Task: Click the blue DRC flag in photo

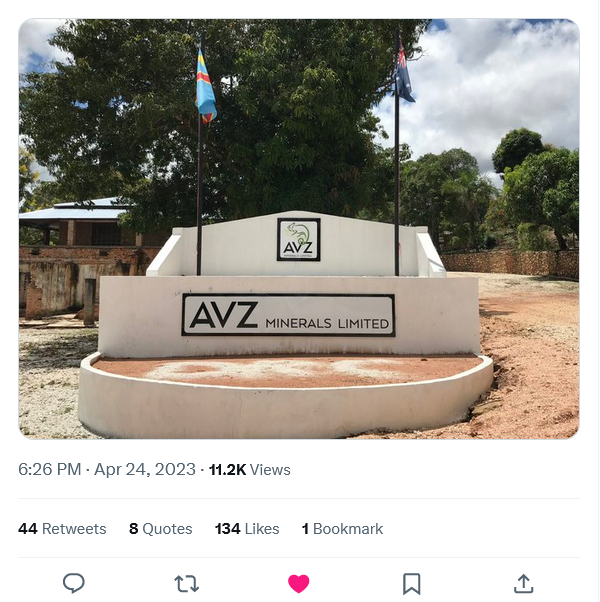Action: click(x=206, y=86)
